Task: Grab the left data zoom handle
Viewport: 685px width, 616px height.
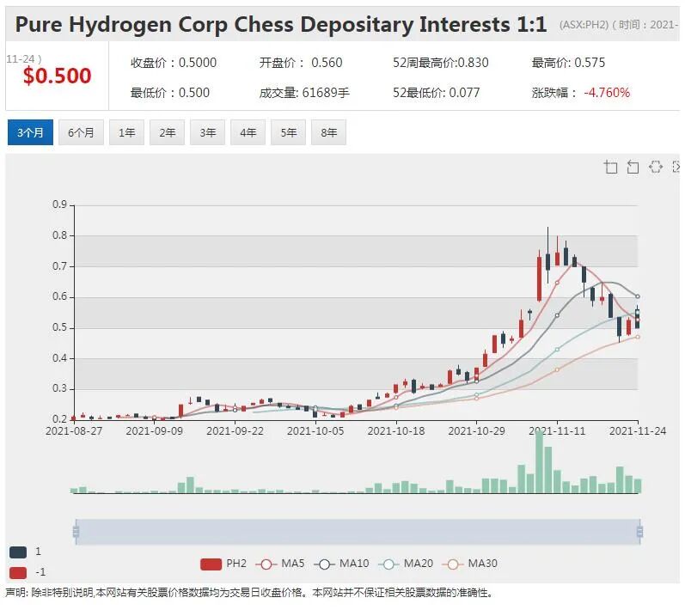Action: [76, 532]
